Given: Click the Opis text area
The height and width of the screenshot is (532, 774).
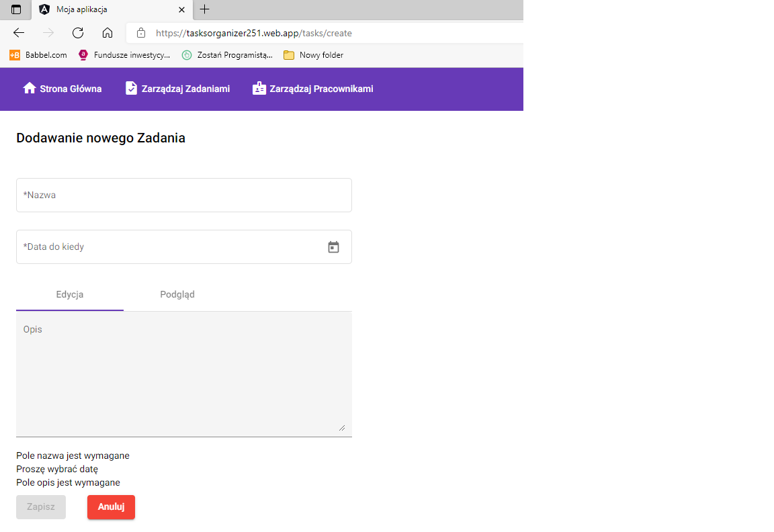Looking at the screenshot, I should coord(183,374).
